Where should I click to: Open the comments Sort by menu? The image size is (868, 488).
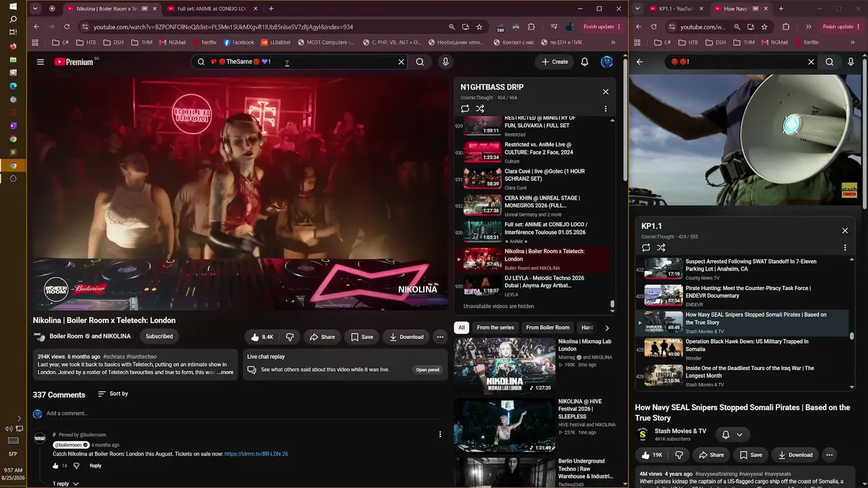113,394
